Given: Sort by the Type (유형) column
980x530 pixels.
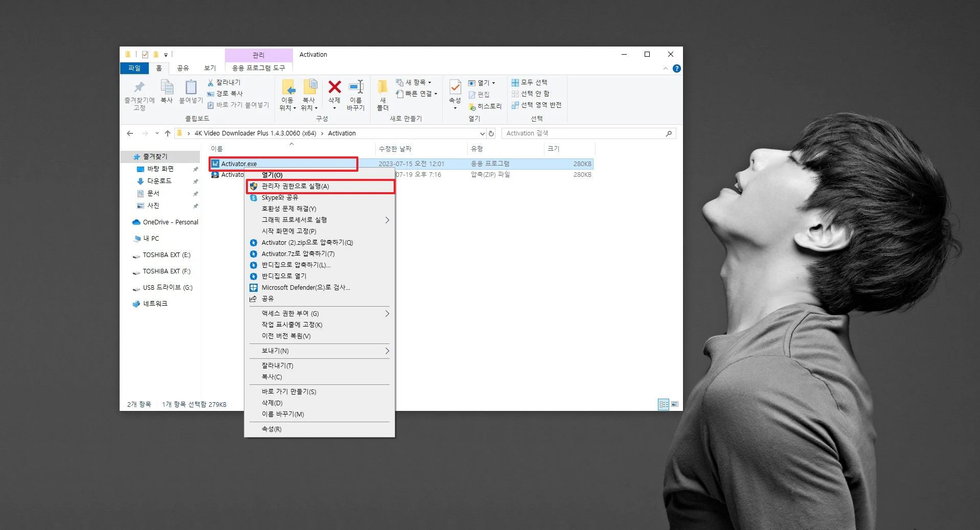Looking at the screenshot, I should click(506, 149).
